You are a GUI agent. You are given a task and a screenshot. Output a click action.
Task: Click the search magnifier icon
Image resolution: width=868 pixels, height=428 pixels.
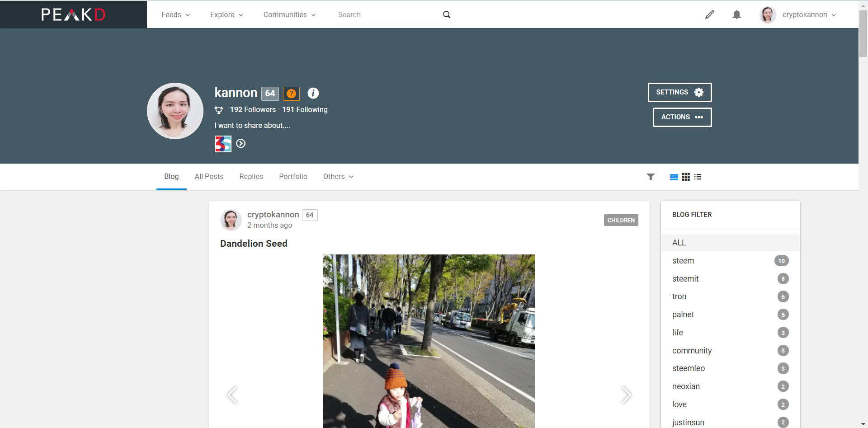(447, 14)
